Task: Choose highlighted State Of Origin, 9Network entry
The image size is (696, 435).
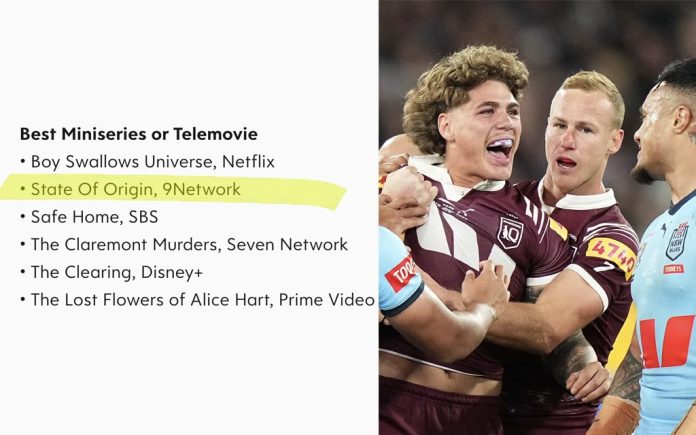Action: (136, 189)
